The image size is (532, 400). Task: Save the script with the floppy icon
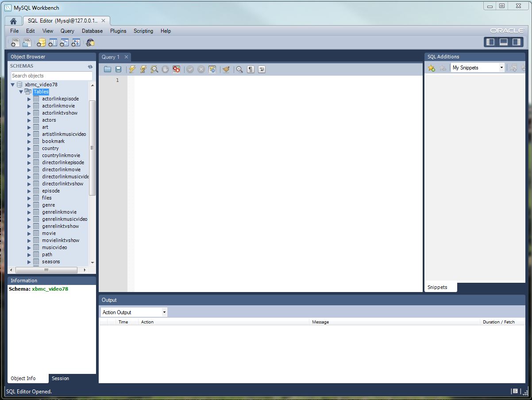(x=118, y=69)
